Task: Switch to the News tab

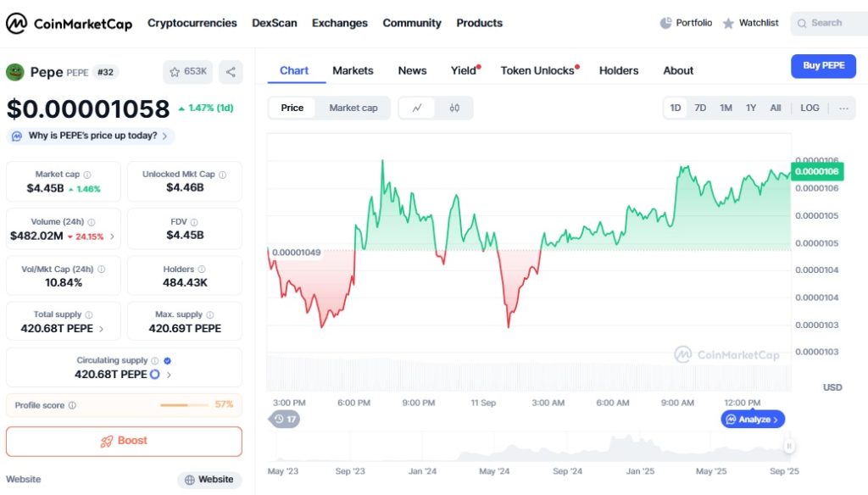Action: coord(413,71)
